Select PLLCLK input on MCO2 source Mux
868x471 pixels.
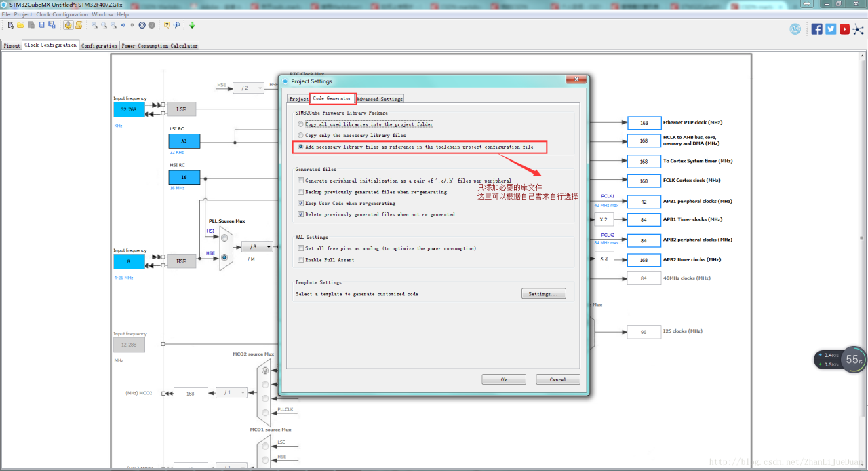tap(265, 413)
